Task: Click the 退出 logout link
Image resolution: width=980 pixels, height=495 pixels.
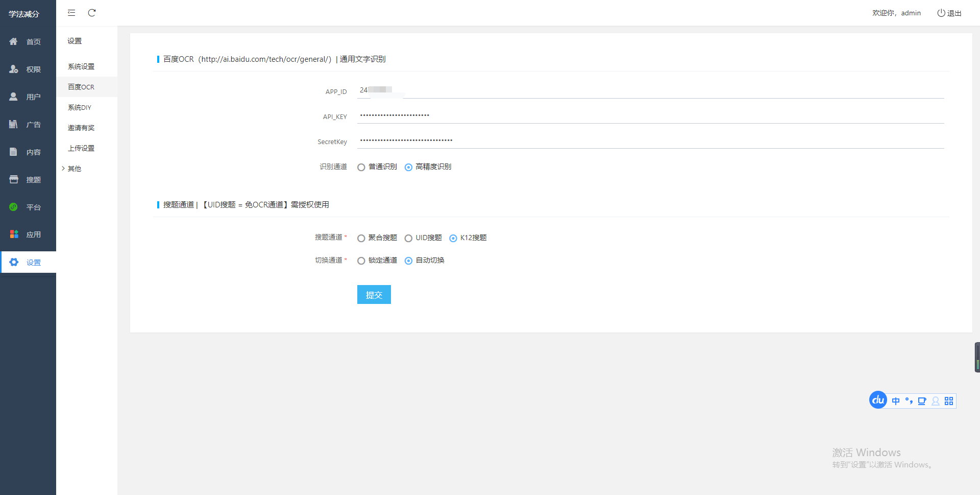Action: click(954, 13)
